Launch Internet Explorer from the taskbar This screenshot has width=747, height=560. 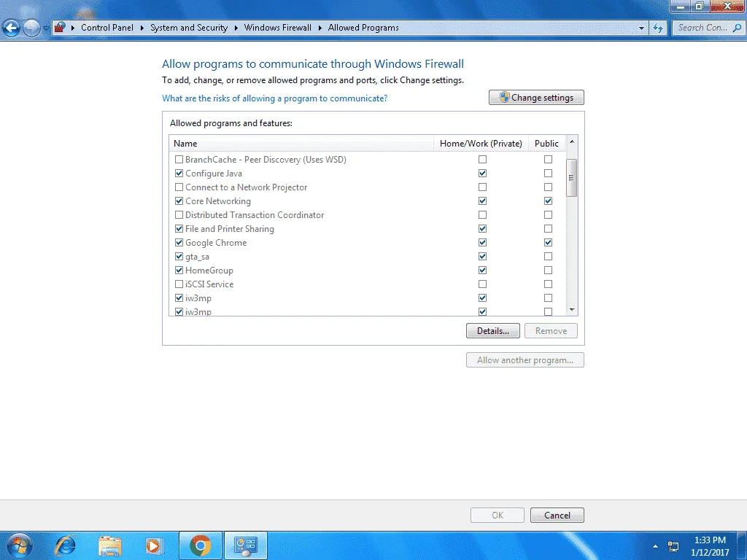coord(65,545)
